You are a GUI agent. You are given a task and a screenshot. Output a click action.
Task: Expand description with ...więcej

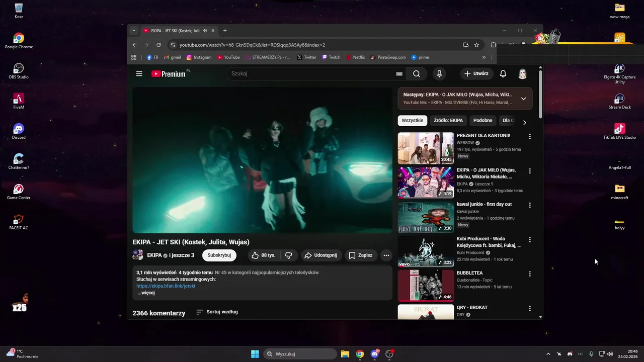pyautogui.click(x=146, y=293)
